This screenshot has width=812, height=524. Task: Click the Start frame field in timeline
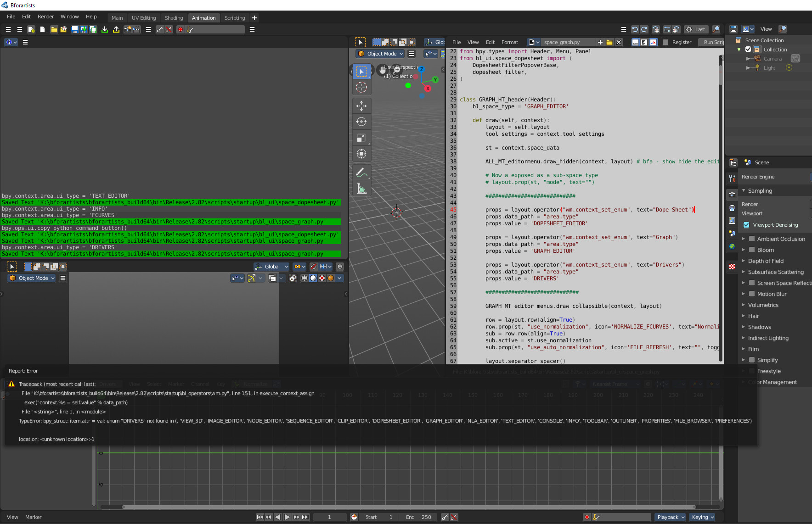tap(379, 517)
